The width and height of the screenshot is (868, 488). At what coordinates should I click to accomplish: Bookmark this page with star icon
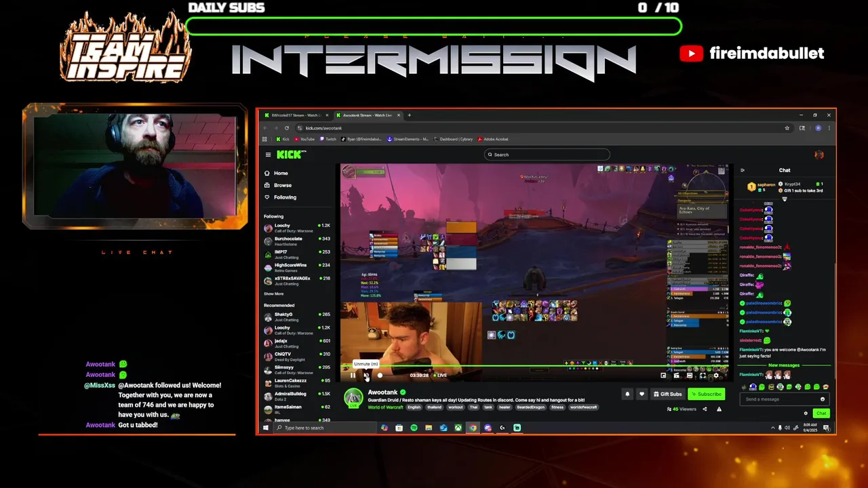click(x=787, y=128)
